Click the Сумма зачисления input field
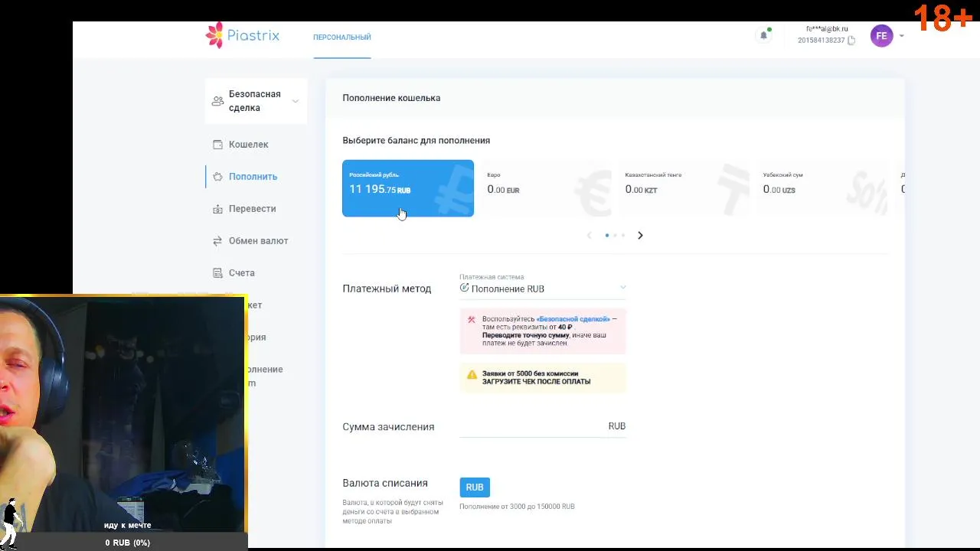The height and width of the screenshot is (551, 980). 543,426
